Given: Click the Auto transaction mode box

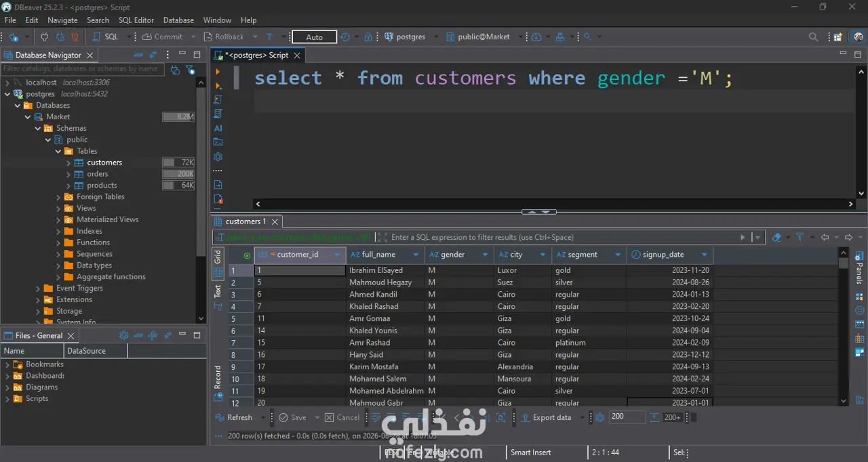Looking at the screenshot, I should click(x=314, y=37).
